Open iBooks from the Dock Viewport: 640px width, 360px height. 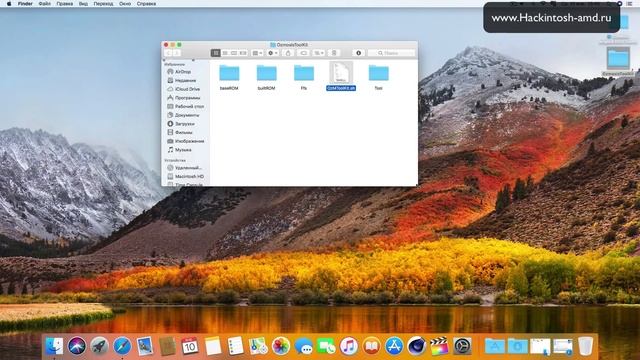[371, 346]
